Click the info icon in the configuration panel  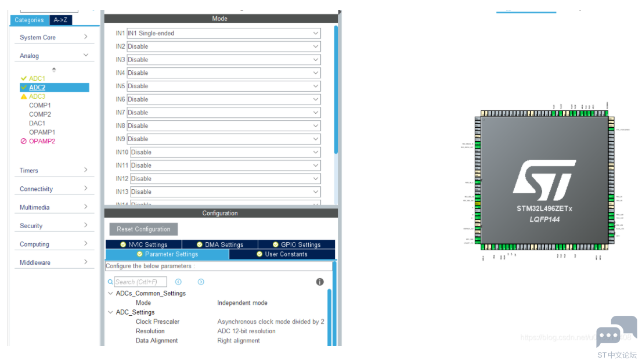coord(320,282)
